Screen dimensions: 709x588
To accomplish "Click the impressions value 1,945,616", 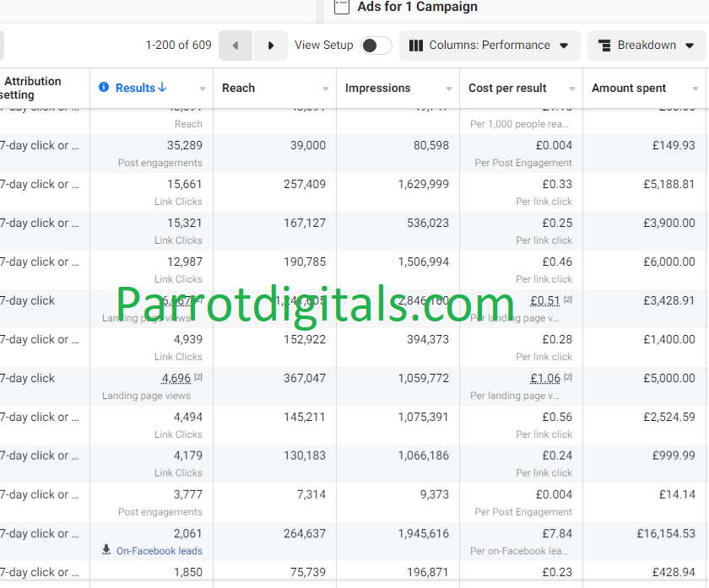I will tap(423, 534).
